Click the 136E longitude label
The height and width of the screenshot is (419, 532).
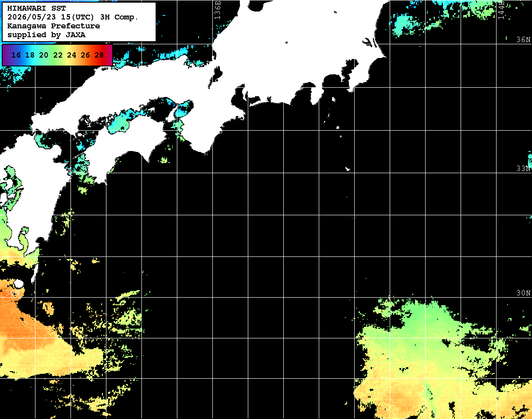pos(217,10)
